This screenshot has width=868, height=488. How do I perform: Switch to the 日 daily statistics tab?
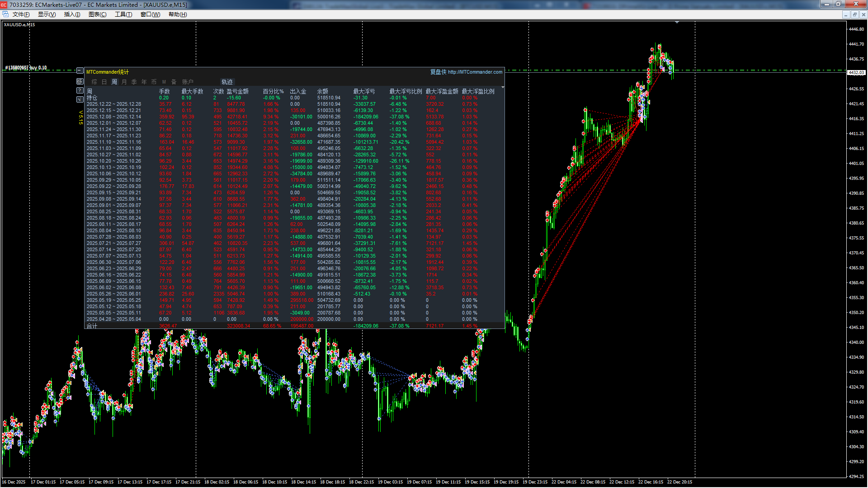coord(104,82)
